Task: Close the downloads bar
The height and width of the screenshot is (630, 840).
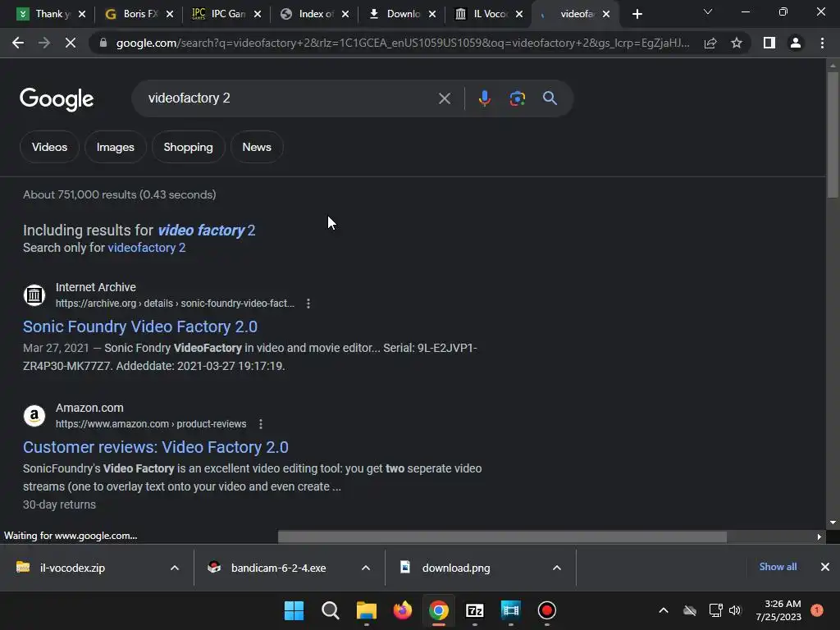Action: coord(825,567)
